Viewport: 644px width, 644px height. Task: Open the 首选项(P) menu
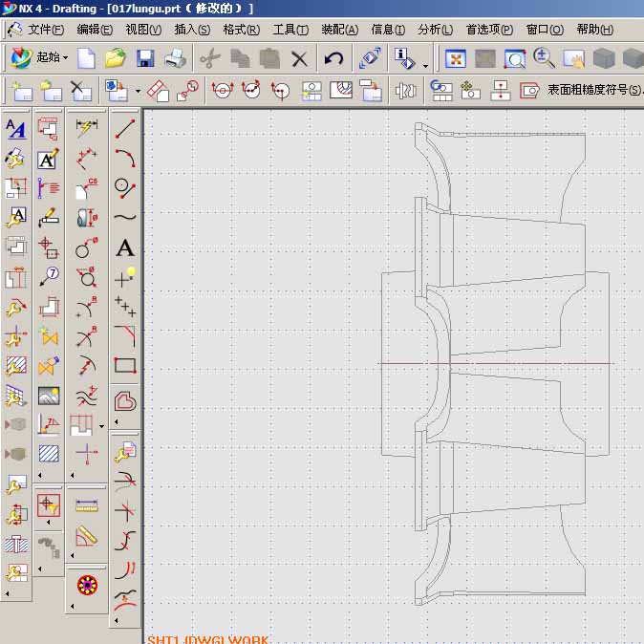coord(489,30)
